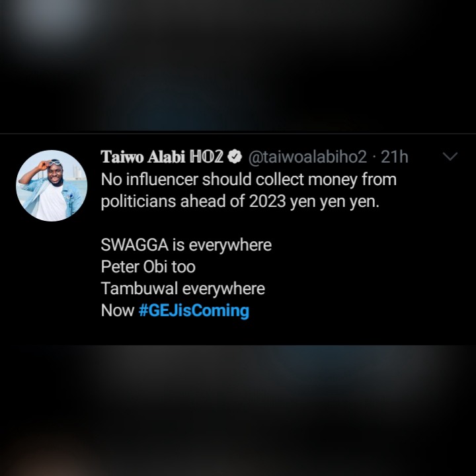The width and height of the screenshot is (476, 476).
Task: Visit the @taiwoalabiho2 handle link
Action: [307, 157]
